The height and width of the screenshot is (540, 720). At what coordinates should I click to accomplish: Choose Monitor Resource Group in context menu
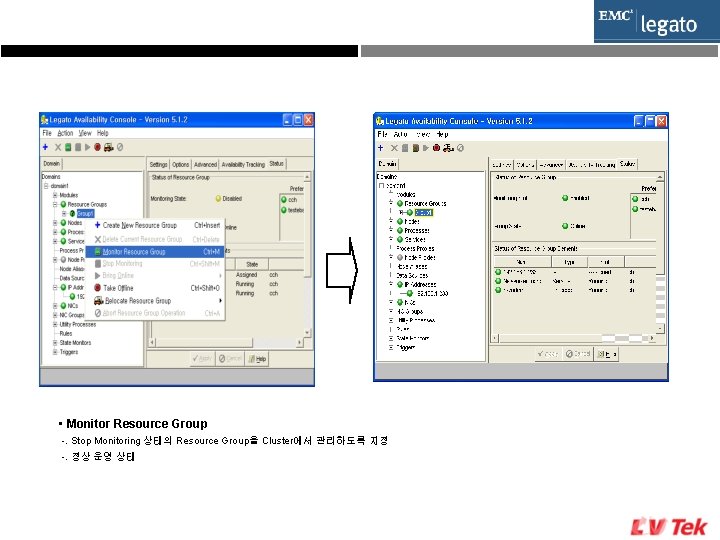[x=154, y=252]
